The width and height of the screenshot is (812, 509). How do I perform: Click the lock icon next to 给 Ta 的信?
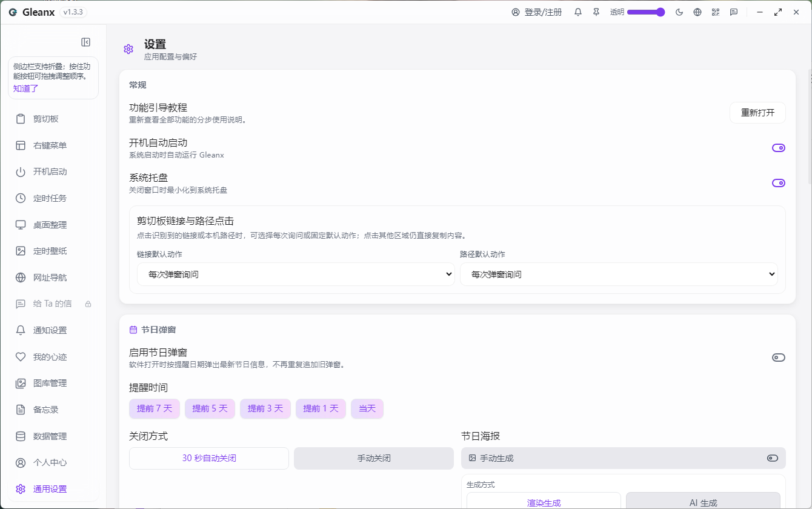point(88,304)
